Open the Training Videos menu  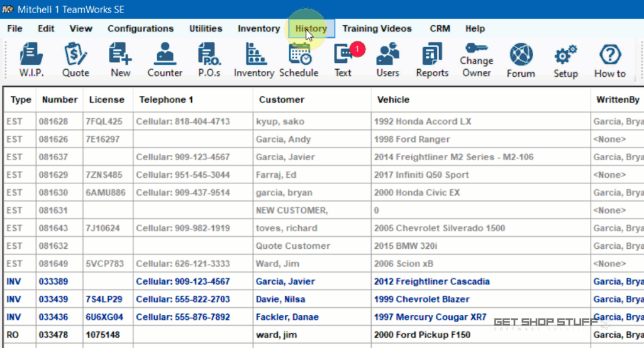coord(377,28)
